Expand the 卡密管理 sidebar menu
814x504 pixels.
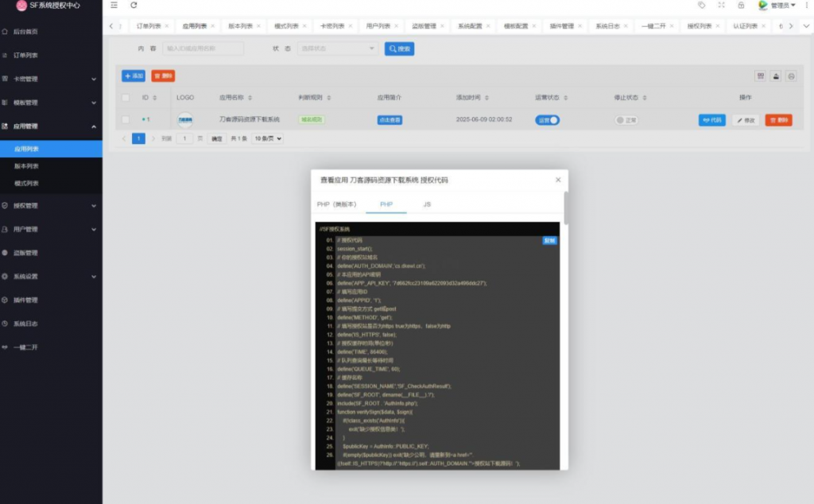(51, 79)
